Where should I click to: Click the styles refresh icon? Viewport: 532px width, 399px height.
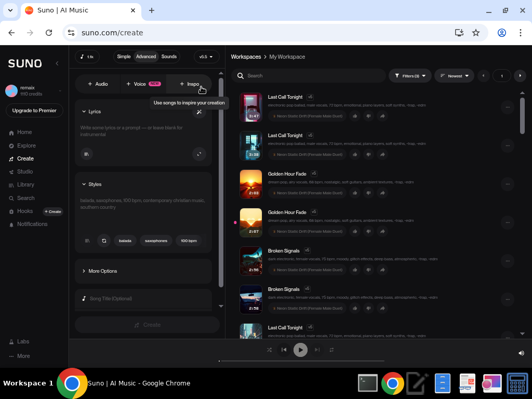[104, 241]
